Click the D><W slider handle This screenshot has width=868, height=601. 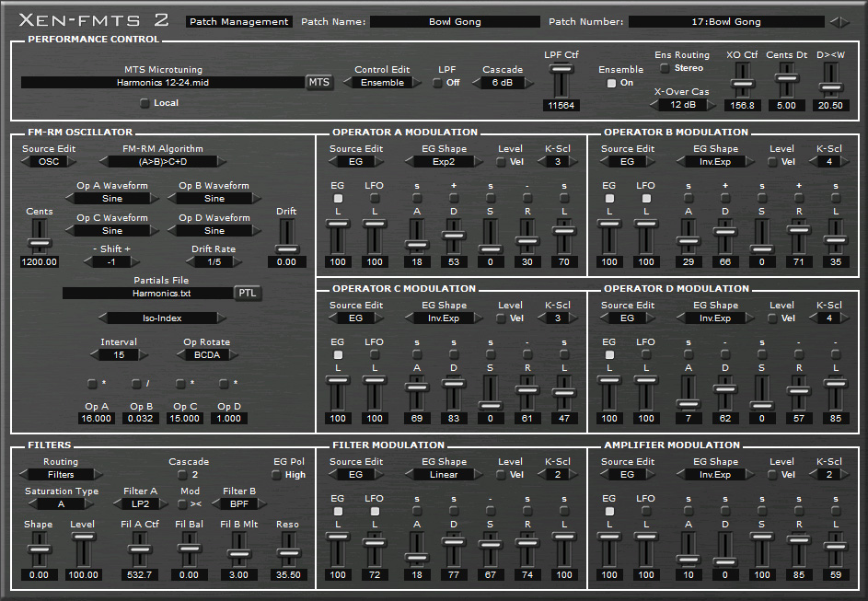coord(830,87)
